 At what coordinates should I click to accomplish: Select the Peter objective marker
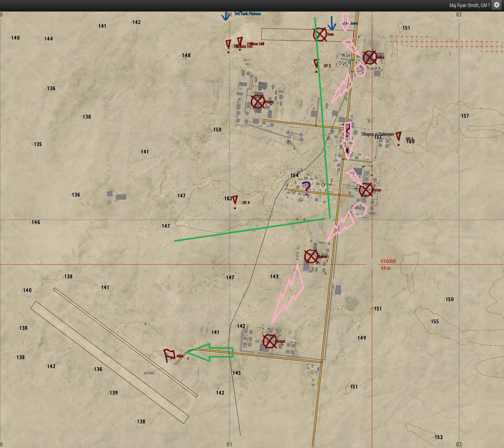[x=366, y=190]
